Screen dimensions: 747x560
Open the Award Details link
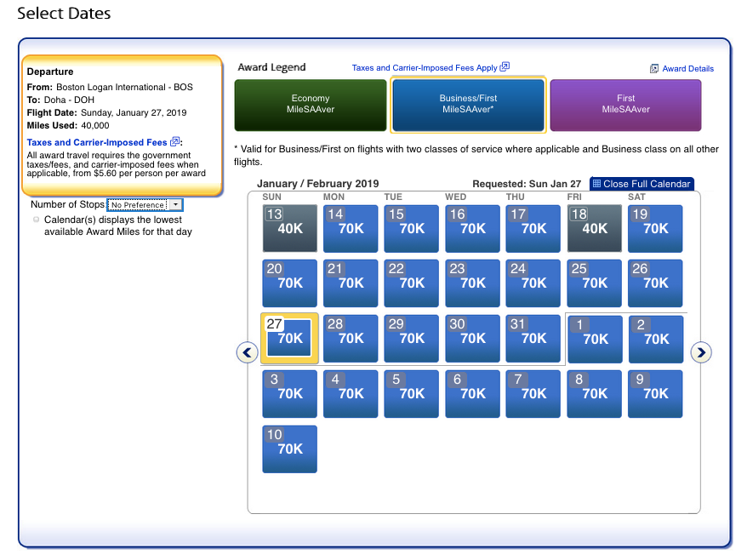[x=687, y=69]
